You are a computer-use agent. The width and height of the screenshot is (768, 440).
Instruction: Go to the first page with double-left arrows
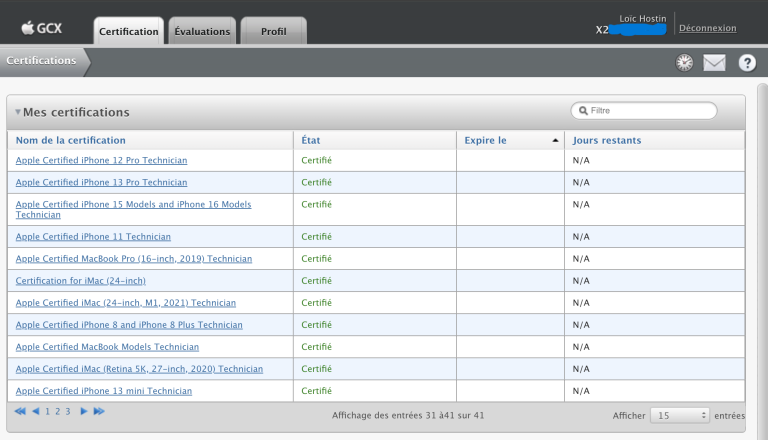tap(20, 411)
